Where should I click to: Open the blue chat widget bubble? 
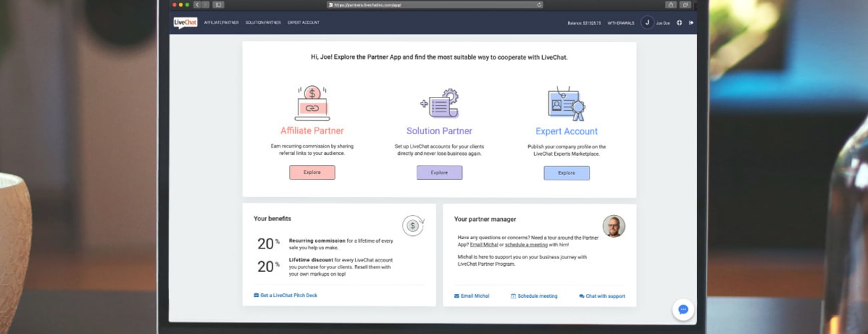tap(683, 309)
